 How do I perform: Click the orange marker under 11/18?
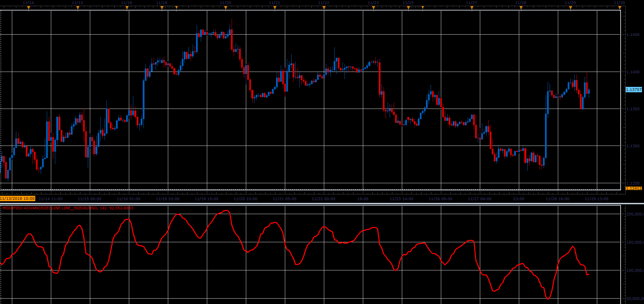point(162,7)
